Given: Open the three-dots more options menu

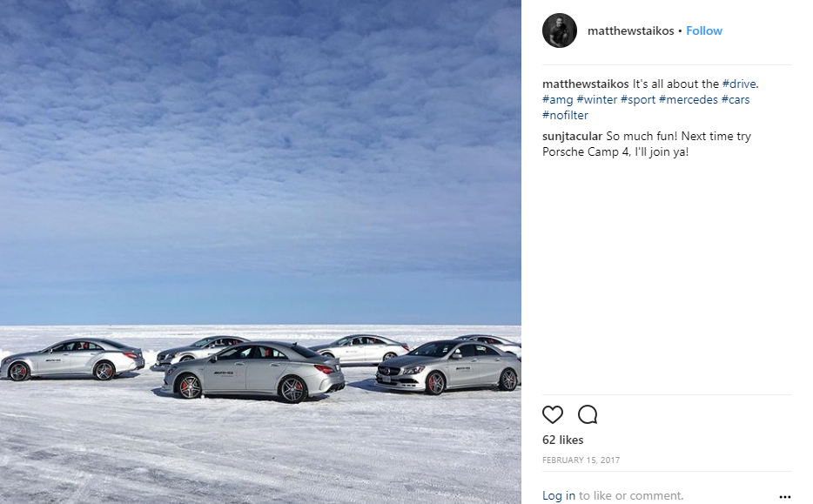Looking at the screenshot, I should pyautogui.click(x=785, y=497).
